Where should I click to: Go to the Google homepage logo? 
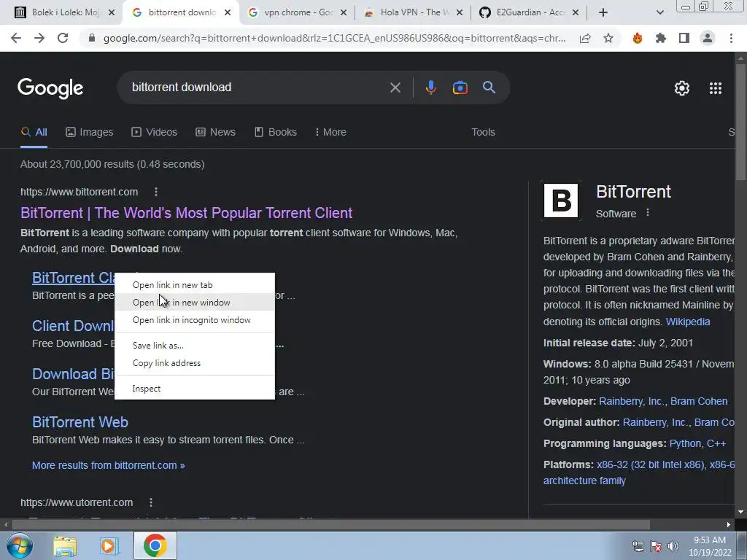(x=50, y=88)
